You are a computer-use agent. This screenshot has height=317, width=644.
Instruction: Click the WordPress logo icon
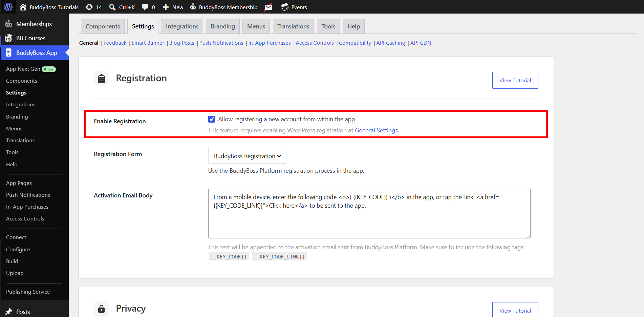coord(8,7)
